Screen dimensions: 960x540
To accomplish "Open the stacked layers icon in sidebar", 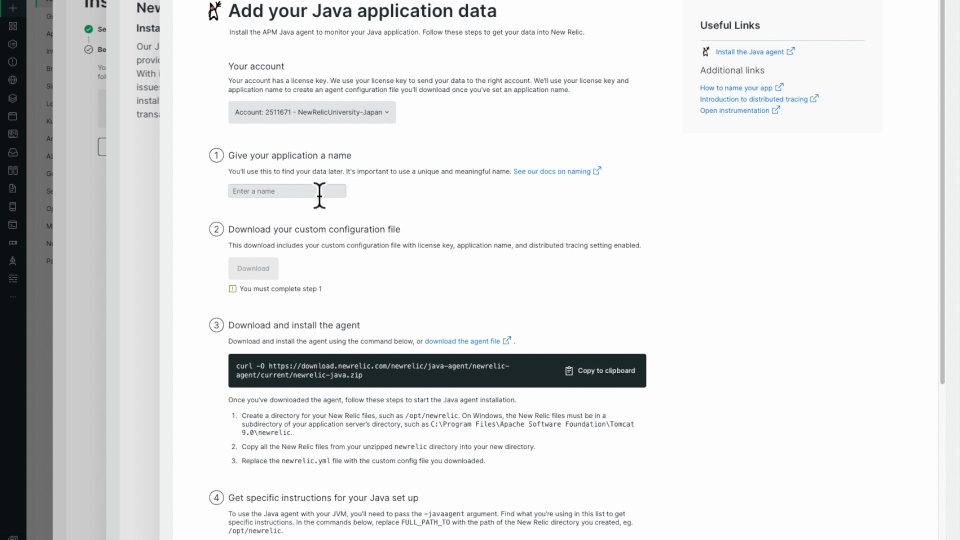I will [13, 98].
